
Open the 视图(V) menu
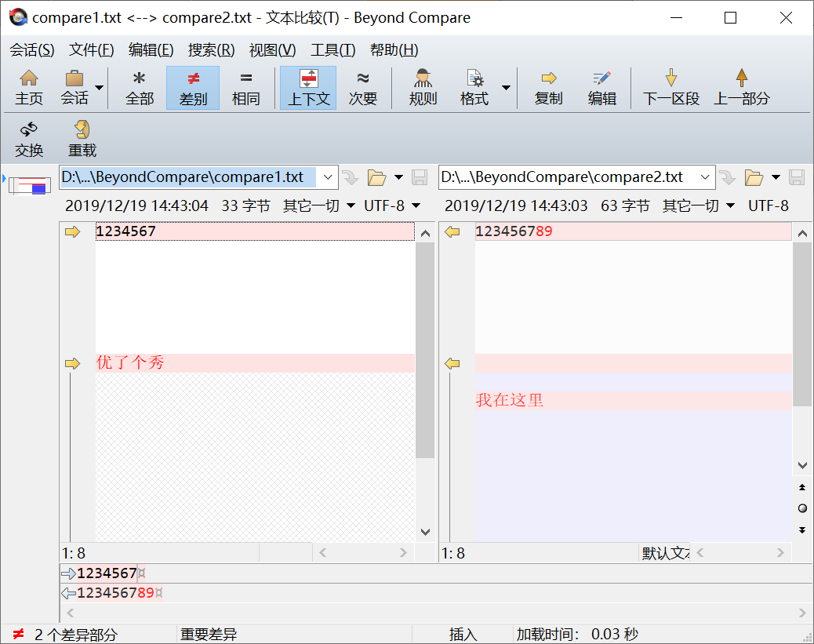[270, 49]
